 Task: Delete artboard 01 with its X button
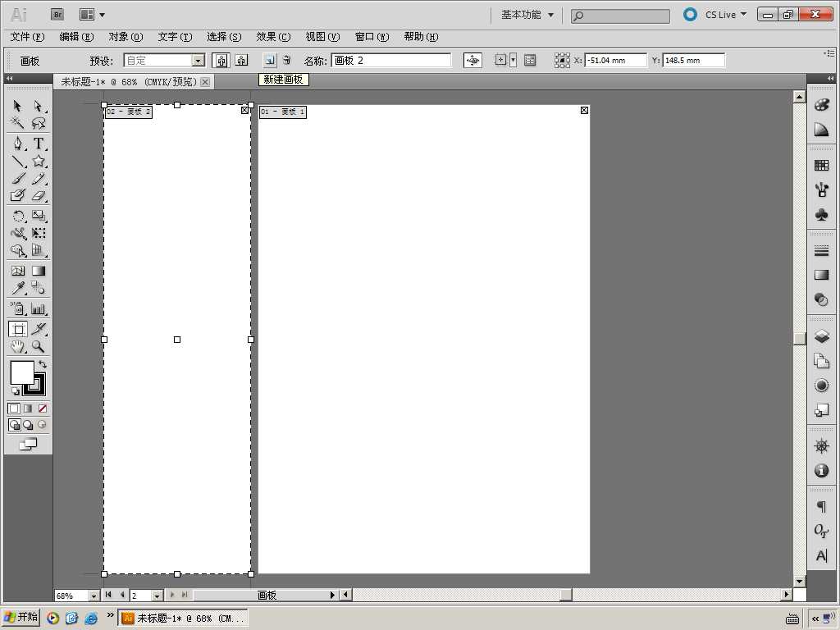[x=584, y=111]
